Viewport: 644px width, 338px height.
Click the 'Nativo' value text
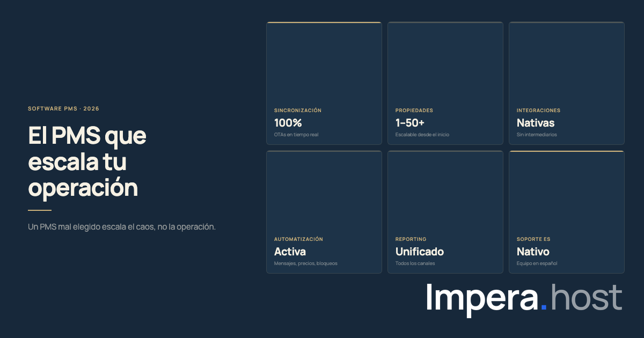click(533, 252)
